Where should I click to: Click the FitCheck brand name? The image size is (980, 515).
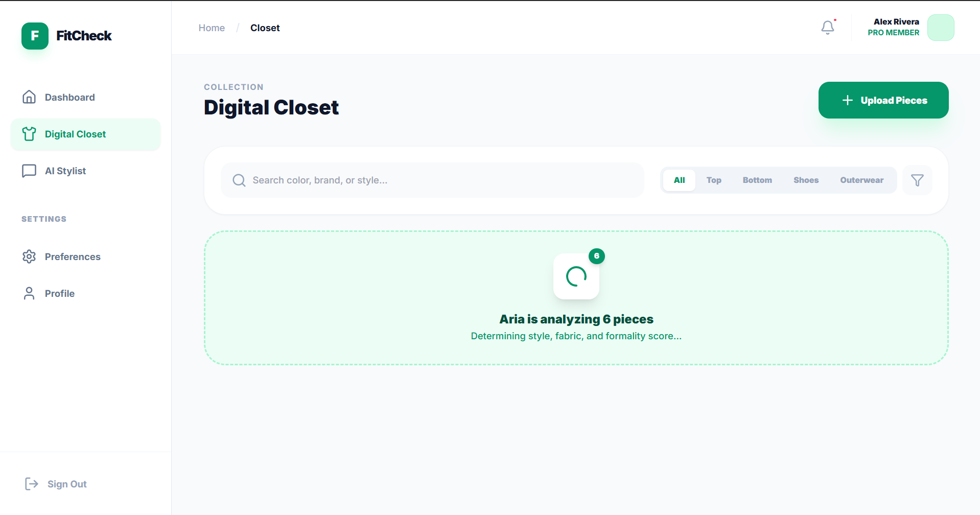[x=84, y=36]
